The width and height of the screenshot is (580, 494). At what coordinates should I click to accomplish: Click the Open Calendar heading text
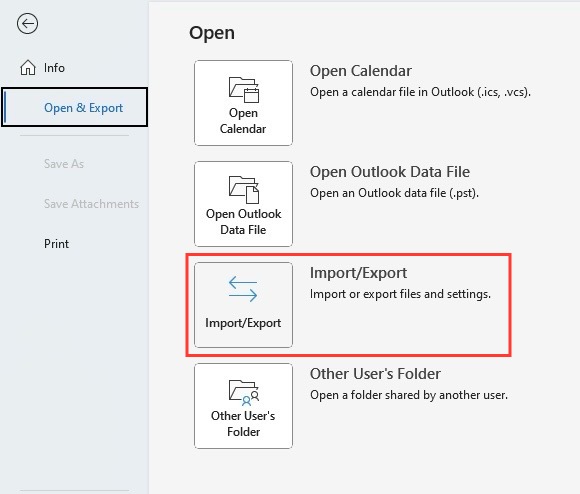(x=361, y=71)
